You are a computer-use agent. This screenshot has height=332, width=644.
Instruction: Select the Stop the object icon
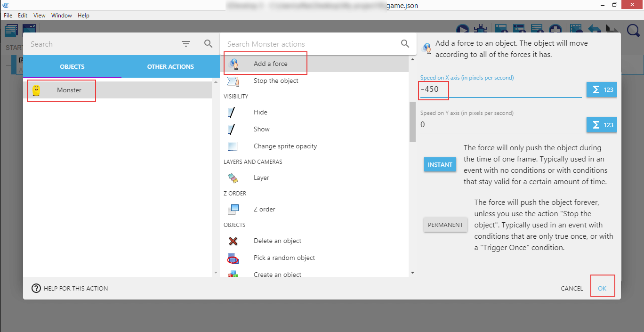pos(233,81)
